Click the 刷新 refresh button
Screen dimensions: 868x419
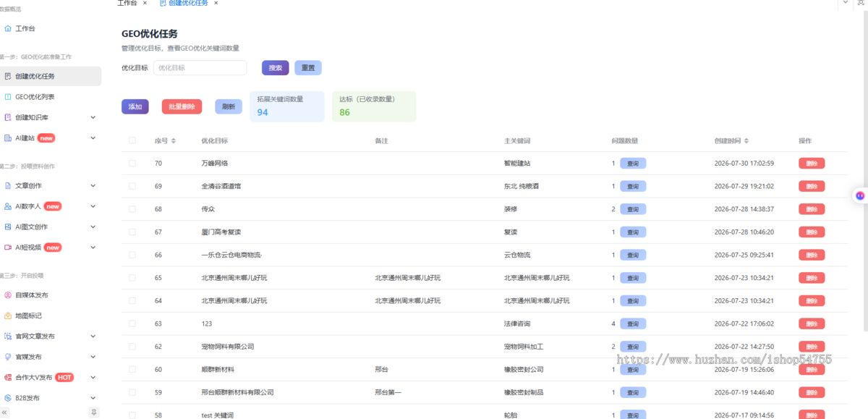coord(229,106)
